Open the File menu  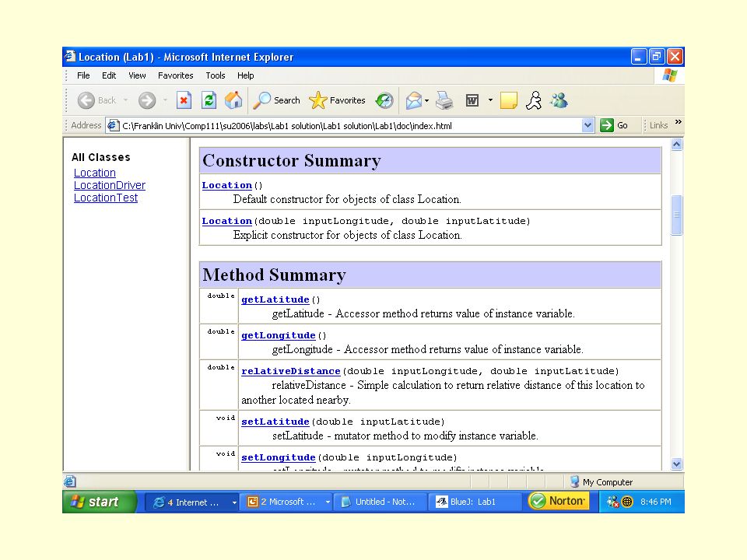click(x=83, y=75)
